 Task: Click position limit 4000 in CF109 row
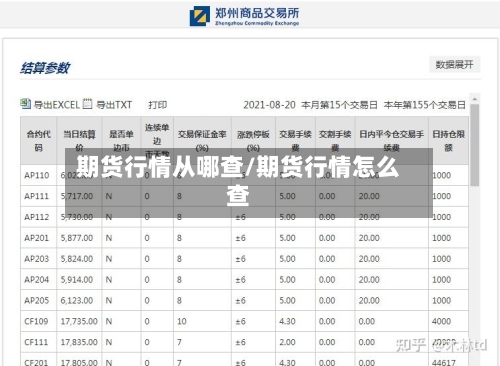click(x=442, y=321)
